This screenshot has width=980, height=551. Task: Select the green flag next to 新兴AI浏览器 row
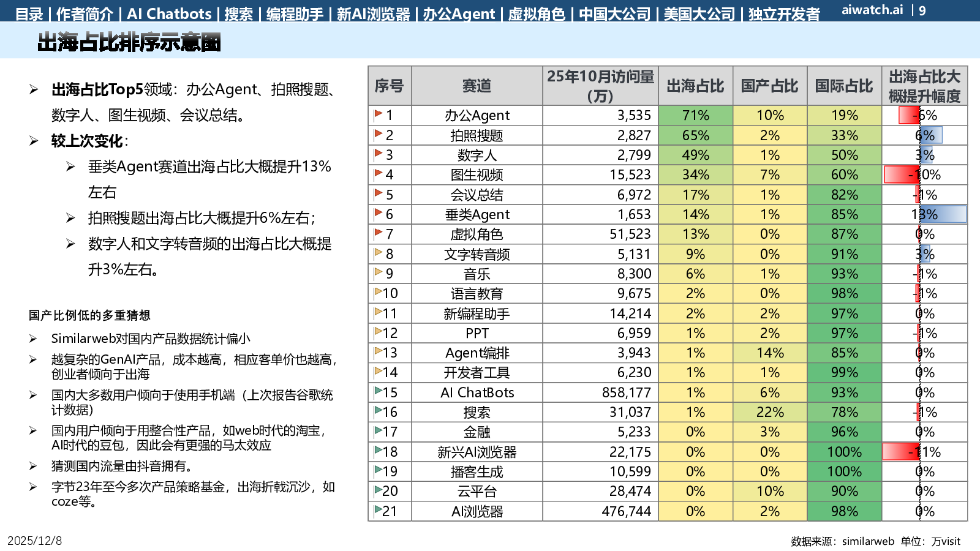[378, 451]
